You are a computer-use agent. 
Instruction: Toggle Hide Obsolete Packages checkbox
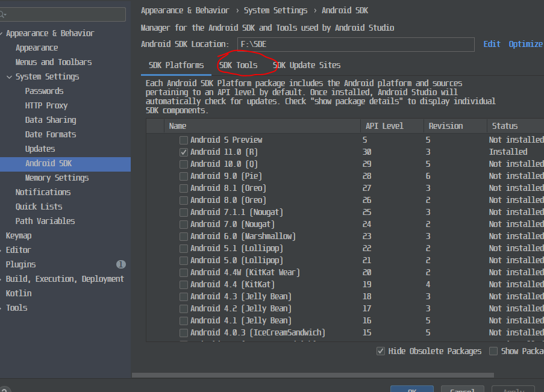[381, 351]
